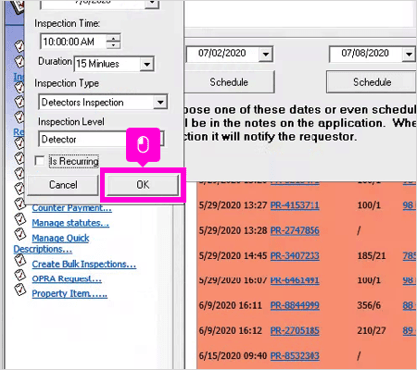
Task: Click Schedule under the 07/08/2020 date
Action: 372,82
